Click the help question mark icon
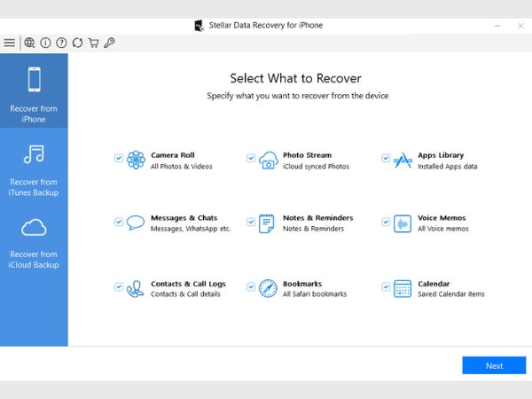The height and width of the screenshot is (399, 532). click(61, 43)
